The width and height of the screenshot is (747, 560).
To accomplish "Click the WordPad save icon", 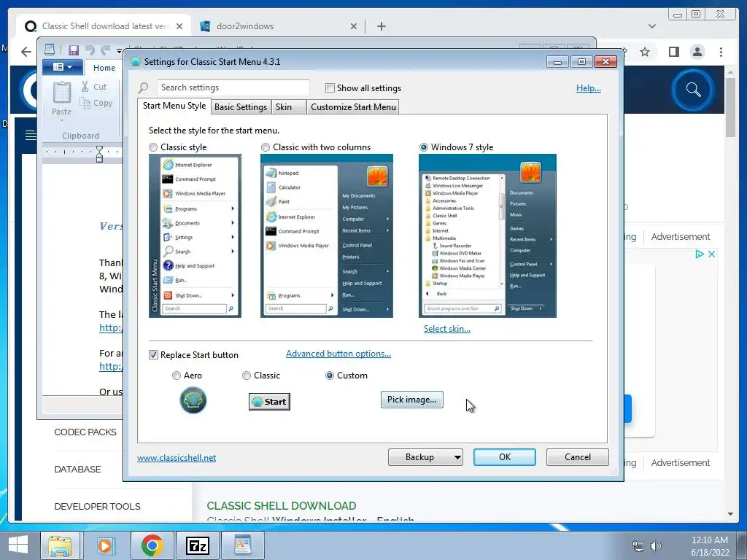I will (74, 50).
